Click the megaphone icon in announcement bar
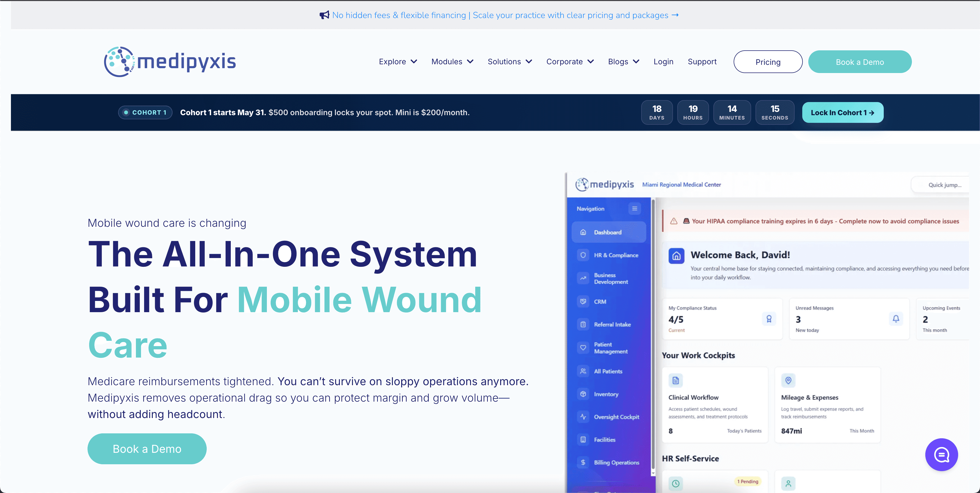980x493 pixels. pos(324,15)
